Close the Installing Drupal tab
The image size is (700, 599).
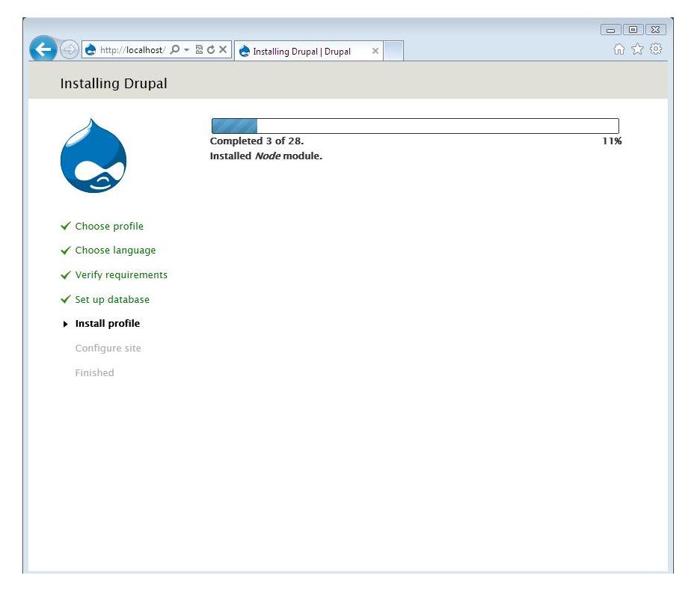click(x=375, y=52)
